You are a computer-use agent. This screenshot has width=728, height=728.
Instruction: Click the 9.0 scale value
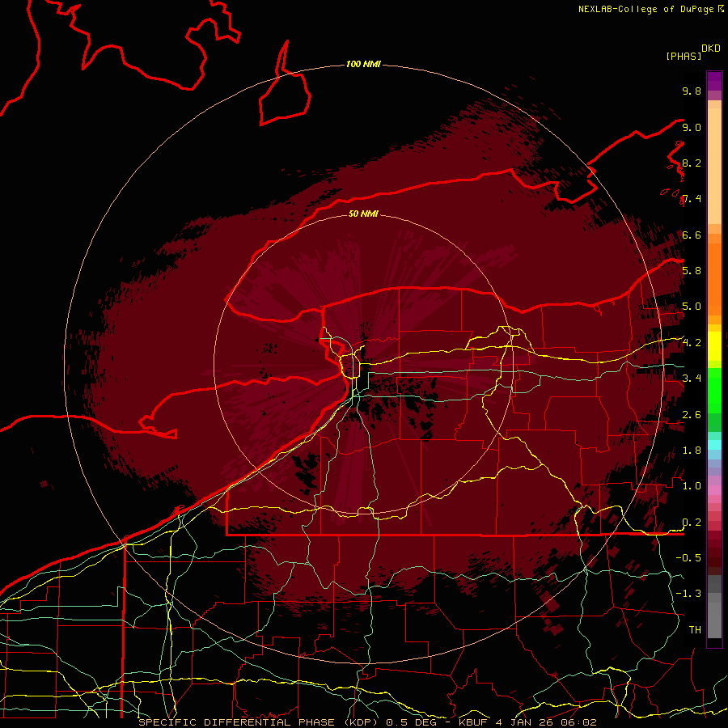692,127
